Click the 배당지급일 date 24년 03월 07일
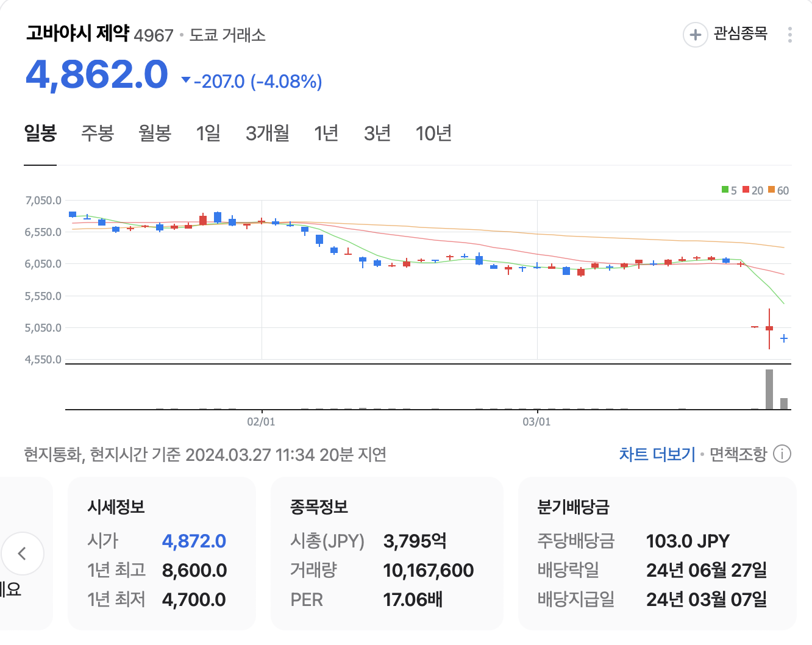812x645 pixels. coord(707,599)
